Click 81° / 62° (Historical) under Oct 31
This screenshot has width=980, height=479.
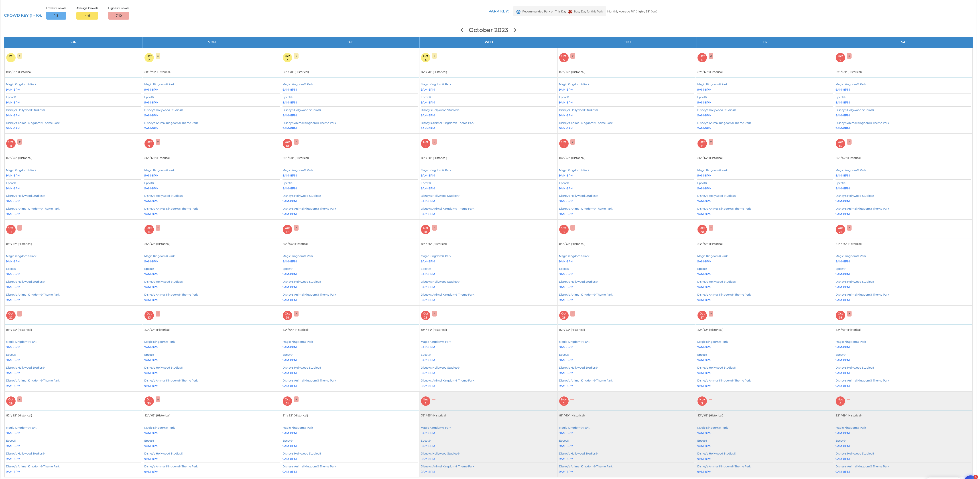(295, 416)
